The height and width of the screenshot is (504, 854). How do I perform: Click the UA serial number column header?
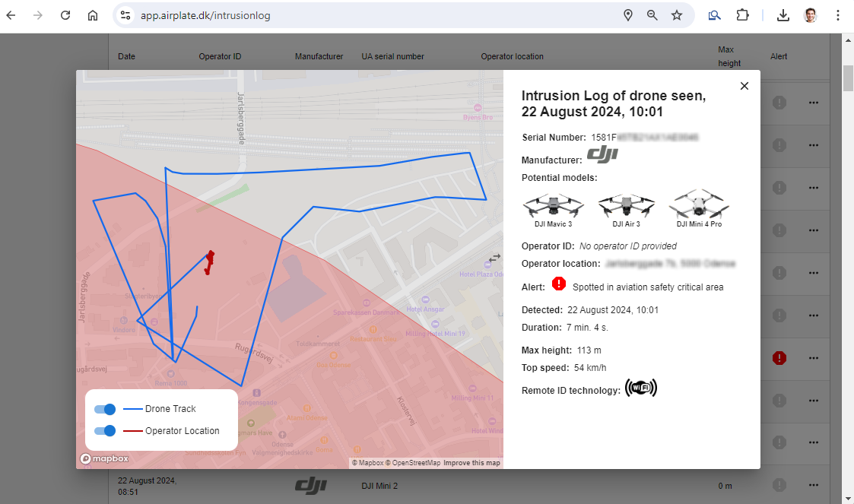[392, 56]
